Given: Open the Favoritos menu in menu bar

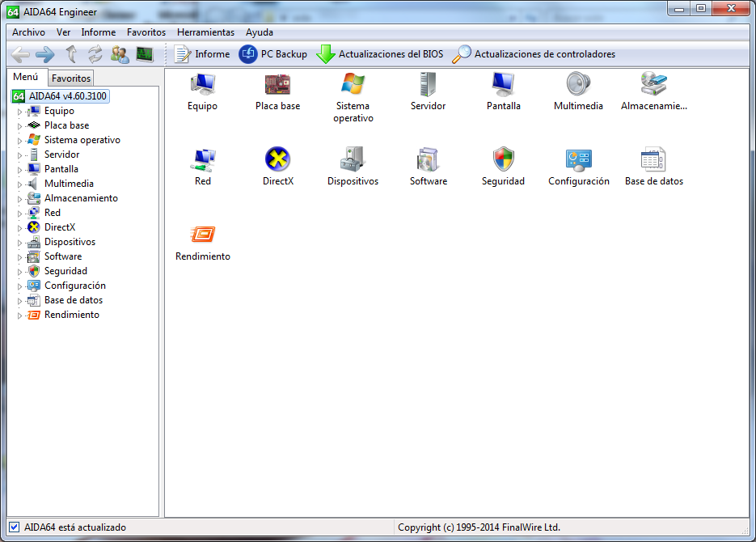Looking at the screenshot, I should 146,32.
